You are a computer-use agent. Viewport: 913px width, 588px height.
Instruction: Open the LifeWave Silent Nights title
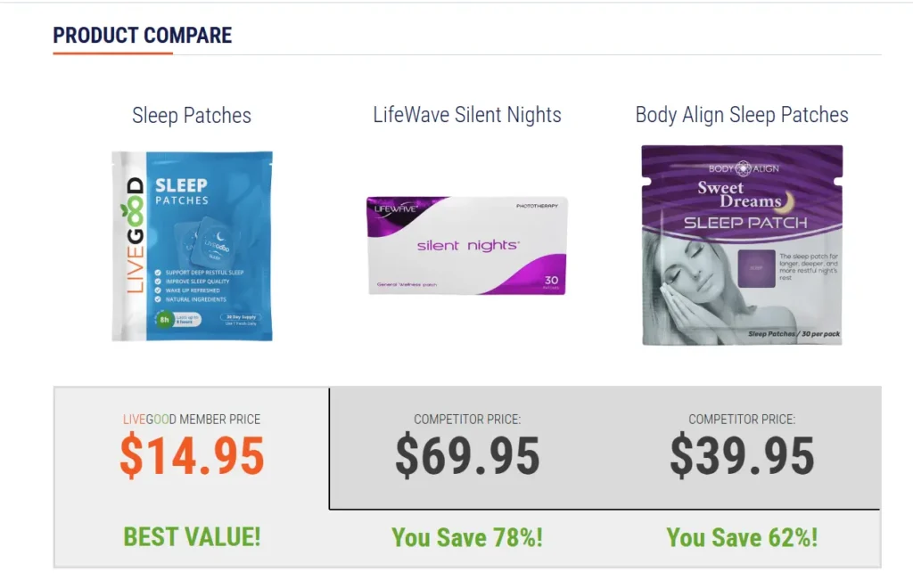click(x=467, y=115)
